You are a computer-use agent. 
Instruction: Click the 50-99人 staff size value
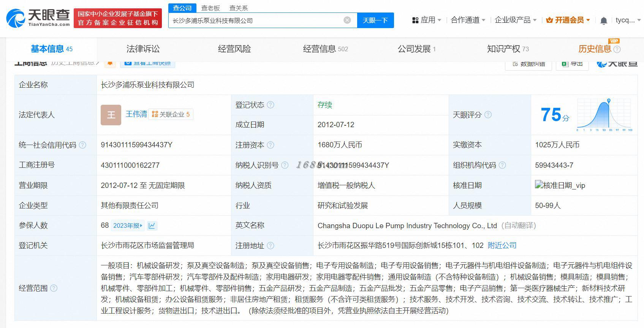click(x=548, y=205)
